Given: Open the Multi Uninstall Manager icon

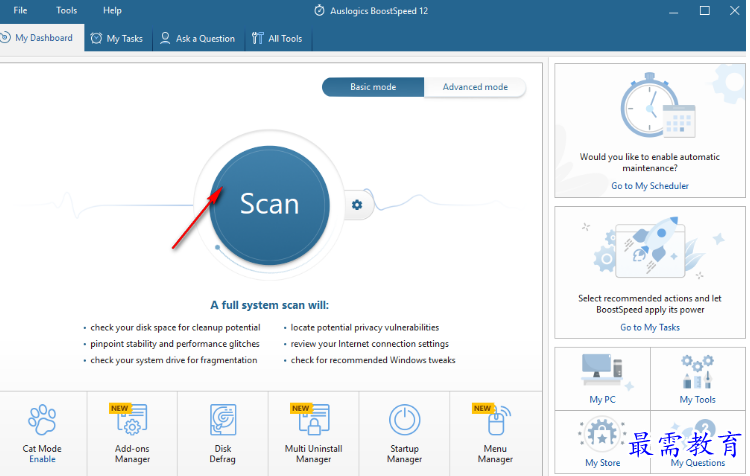Looking at the screenshot, I should (x=313, y=420).
